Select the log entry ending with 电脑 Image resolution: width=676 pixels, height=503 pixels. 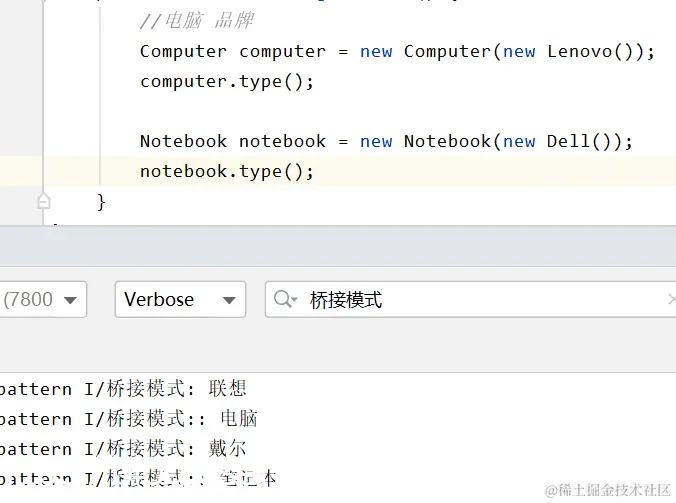(x=129, y=419)
